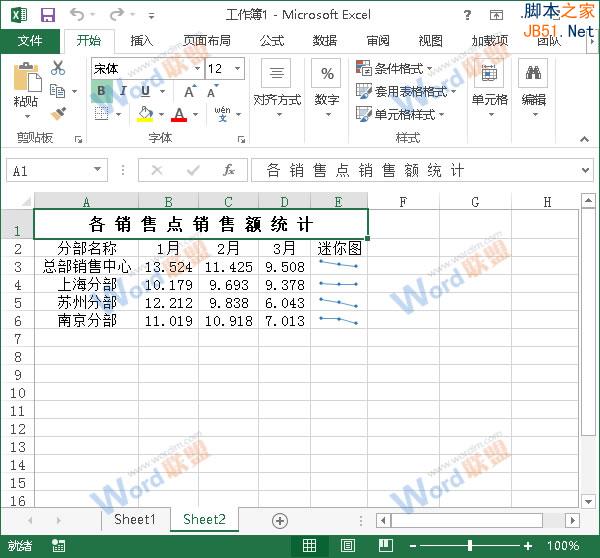Switch to the 数据 tab
Viewport: 600px width, 558px height.
tap(324, 41)
